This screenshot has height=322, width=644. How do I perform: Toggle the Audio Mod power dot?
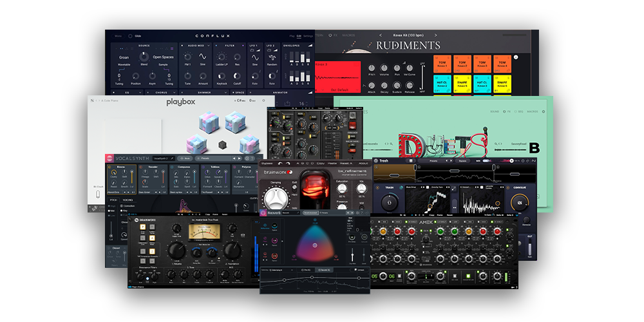click(x=183, y=46)
